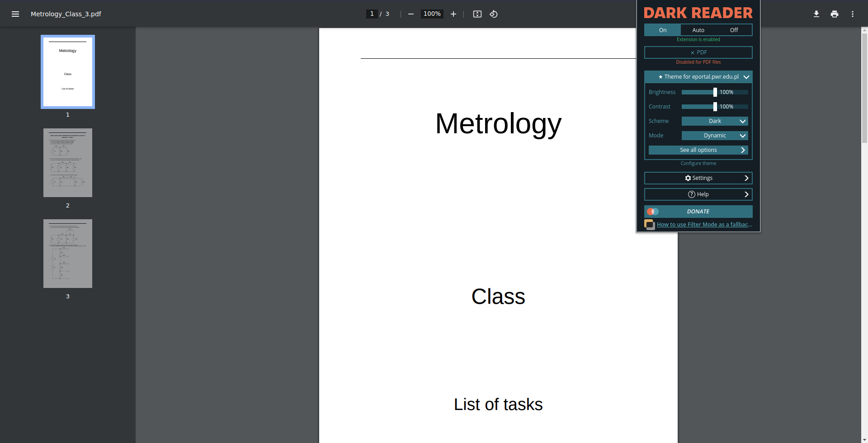Screen dimensions: 868x443
Task: Turn Dark Reader Off
Action: 734,30
